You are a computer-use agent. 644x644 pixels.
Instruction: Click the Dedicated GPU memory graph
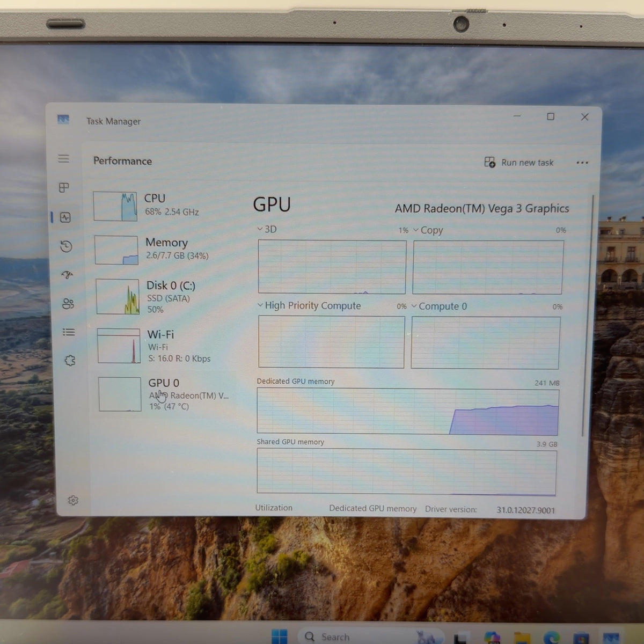click(x=408, y=411)
